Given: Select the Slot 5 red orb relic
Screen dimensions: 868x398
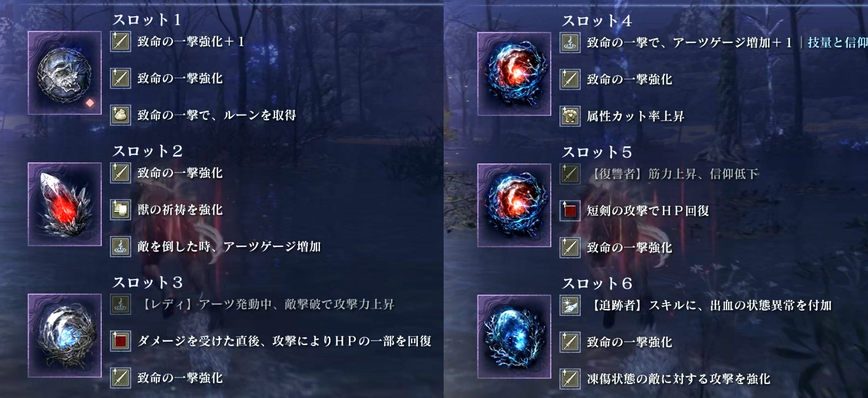Looking at the screenshot, I should point(514,205).
